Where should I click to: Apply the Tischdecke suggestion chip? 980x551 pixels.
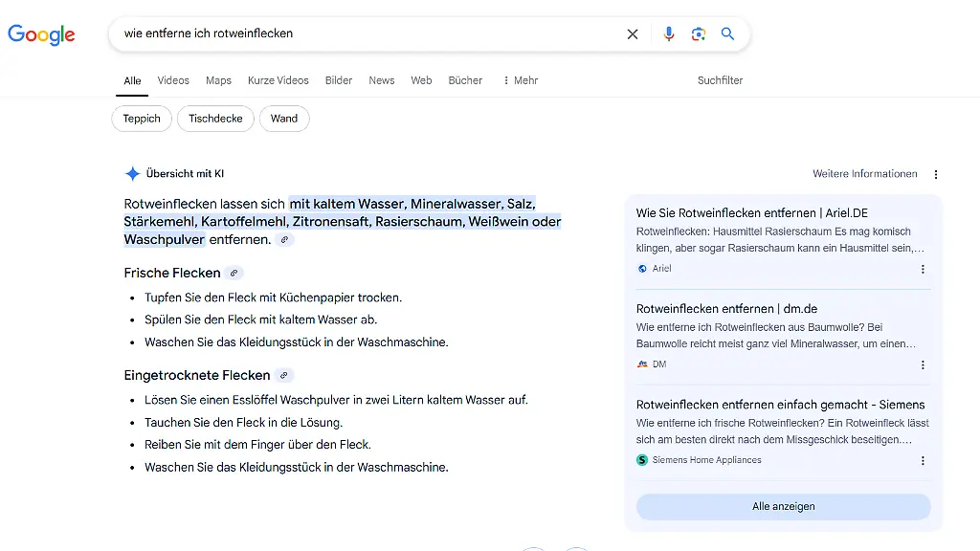216,119
